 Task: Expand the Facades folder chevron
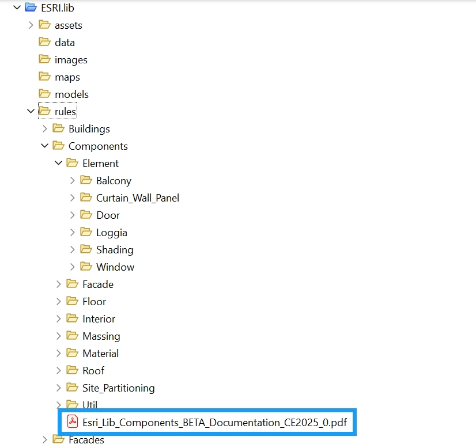click(x=44, y=439)
